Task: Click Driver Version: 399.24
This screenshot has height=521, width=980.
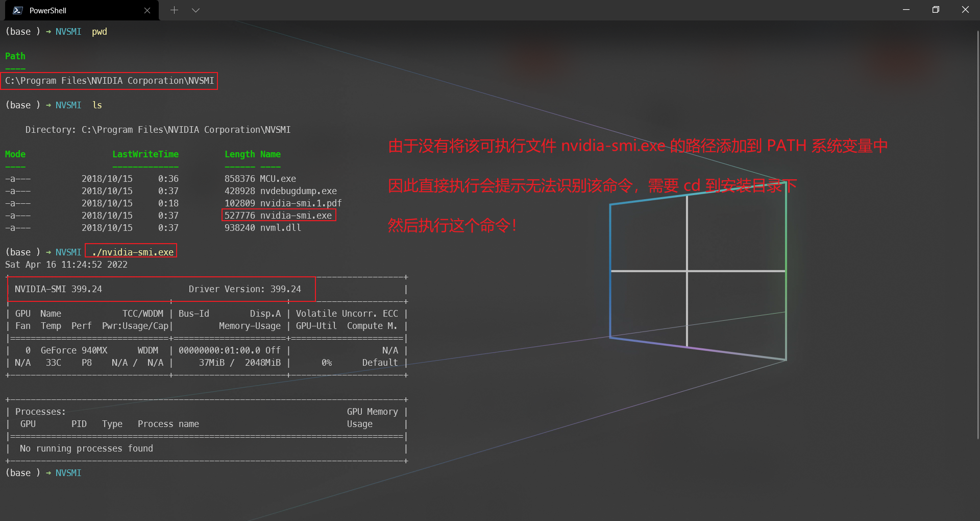Action: pyautogui.click(x=245, y=289)
